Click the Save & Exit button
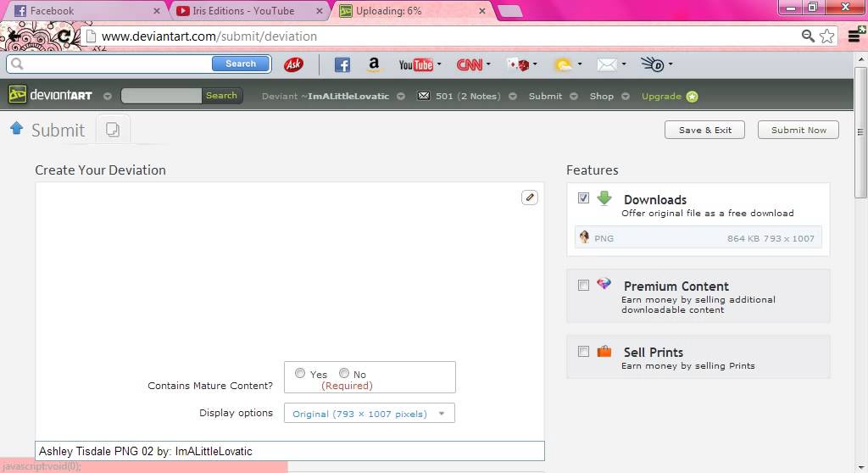The image size is (868, 473). coord(704,130)
